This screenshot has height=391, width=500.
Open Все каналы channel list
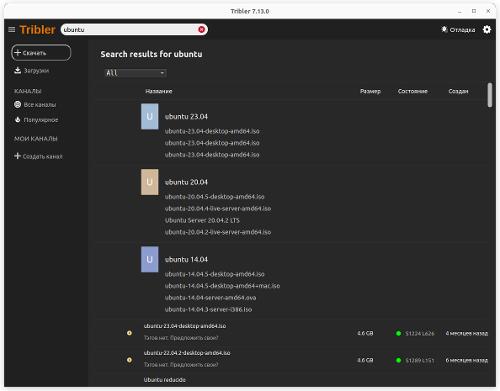[35, 105]
